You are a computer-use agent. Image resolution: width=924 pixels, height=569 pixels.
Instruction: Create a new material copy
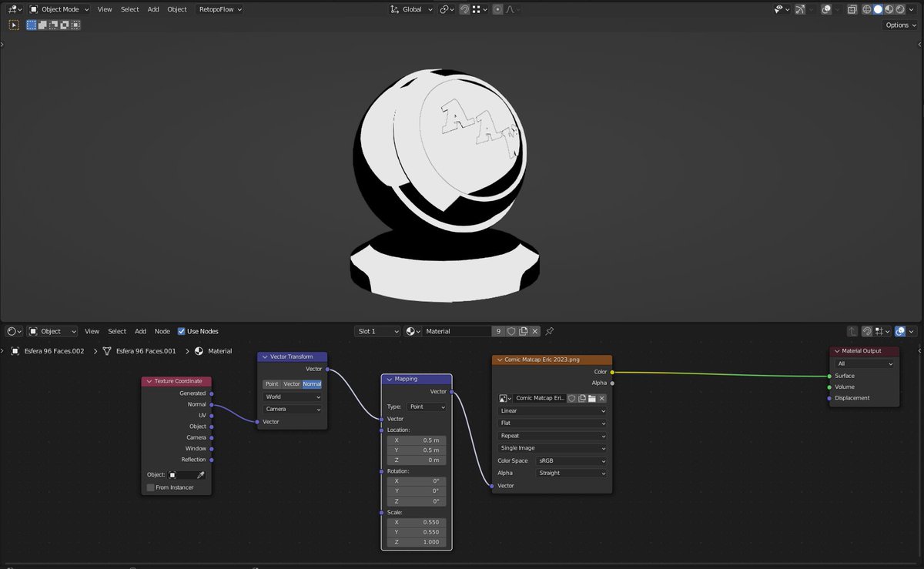[523, 331]
